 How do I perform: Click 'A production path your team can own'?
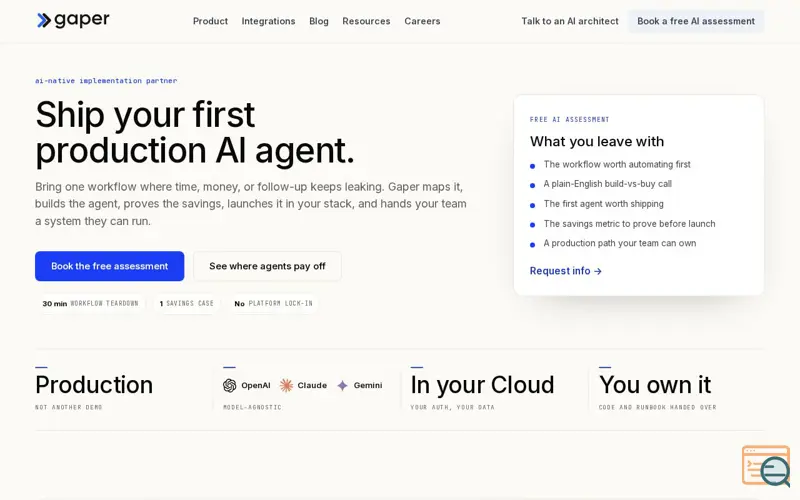(x=619, y=243)
